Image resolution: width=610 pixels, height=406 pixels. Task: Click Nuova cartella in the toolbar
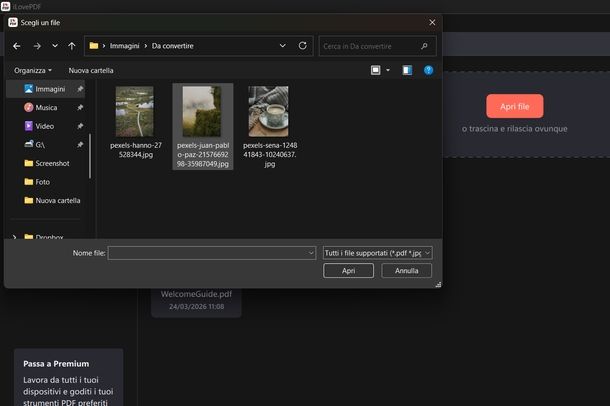tap(91, 70)
